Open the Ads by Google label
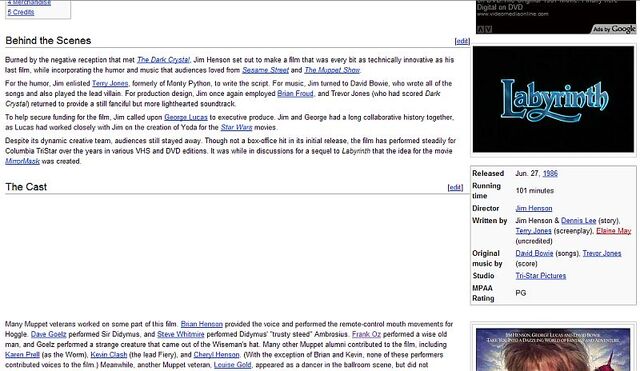The height and width of the screenshot is (371, 640). tap(614, 29)
